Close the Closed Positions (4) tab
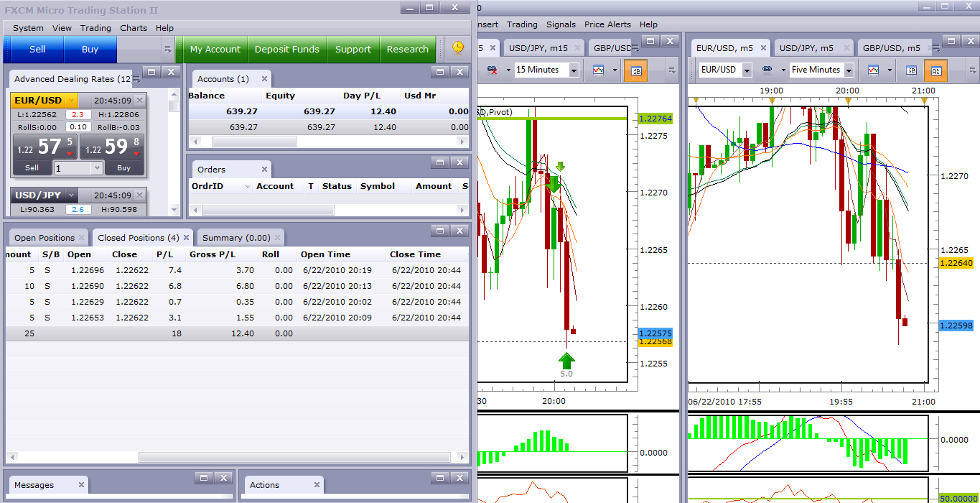The image size is (980, 503). pyautogui.click(x=187, y=238)
